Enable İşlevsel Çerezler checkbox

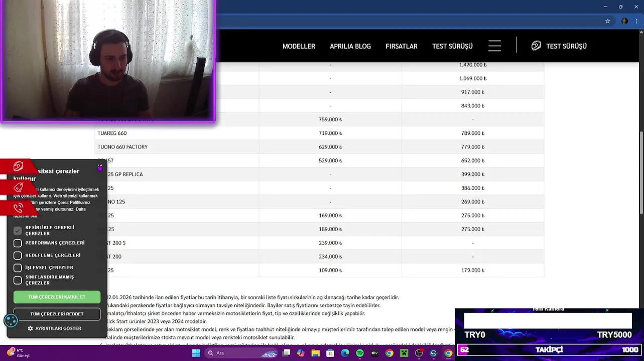pos(18,268)
